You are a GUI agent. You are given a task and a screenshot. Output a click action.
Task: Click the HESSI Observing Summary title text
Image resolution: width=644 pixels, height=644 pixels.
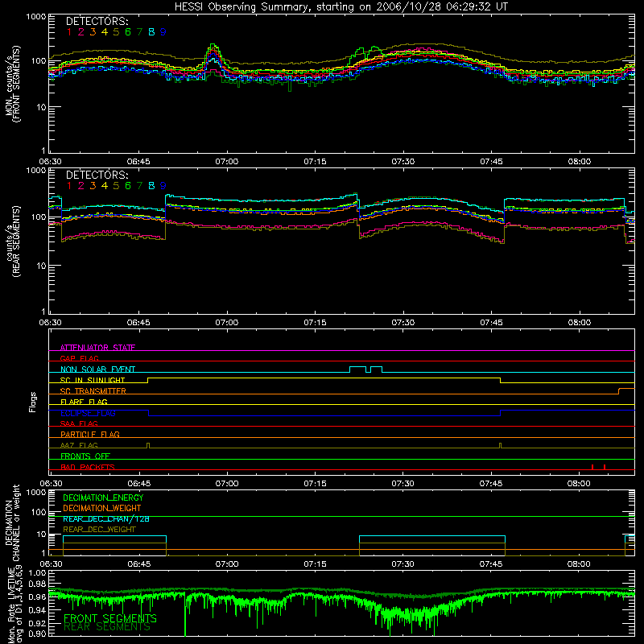pyautogui.click(x=341, y=7)
